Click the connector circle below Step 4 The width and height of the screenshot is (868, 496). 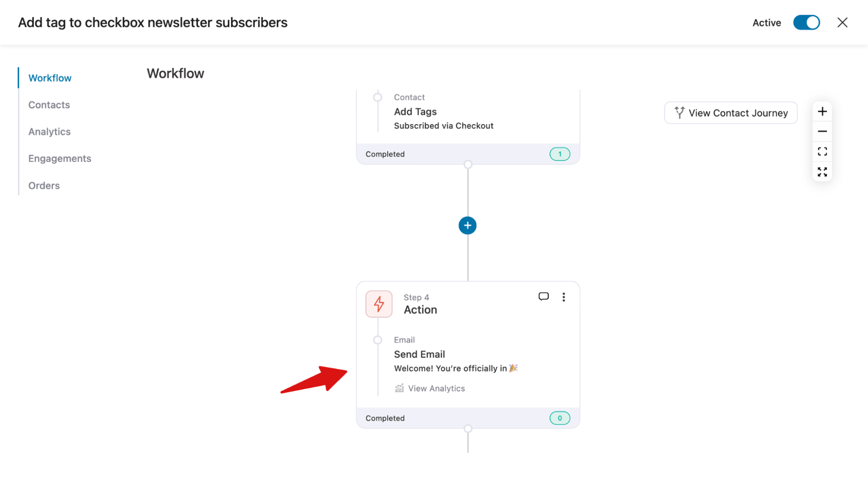pos(468,428)
